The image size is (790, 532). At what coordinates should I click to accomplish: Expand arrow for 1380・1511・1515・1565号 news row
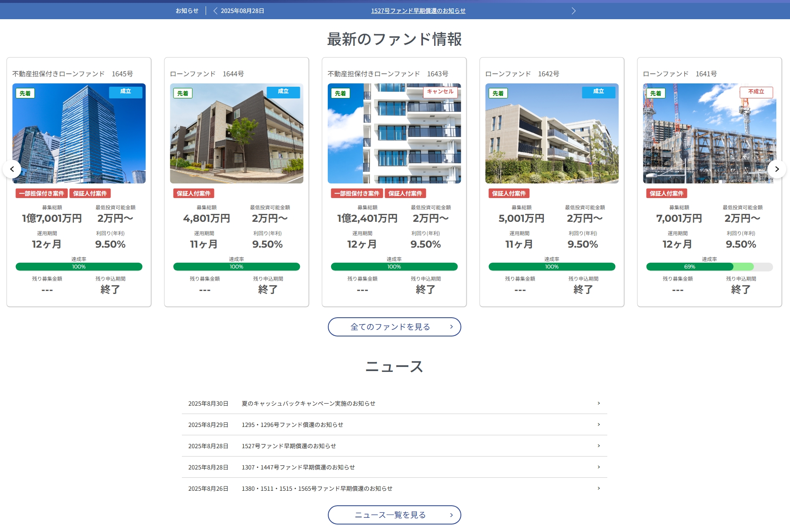coord(599,488)
